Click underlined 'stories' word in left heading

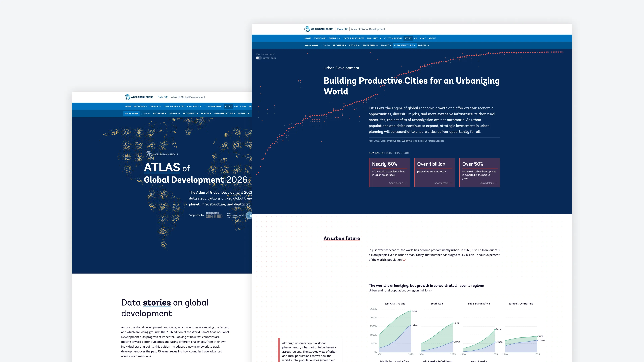point(157,303)
